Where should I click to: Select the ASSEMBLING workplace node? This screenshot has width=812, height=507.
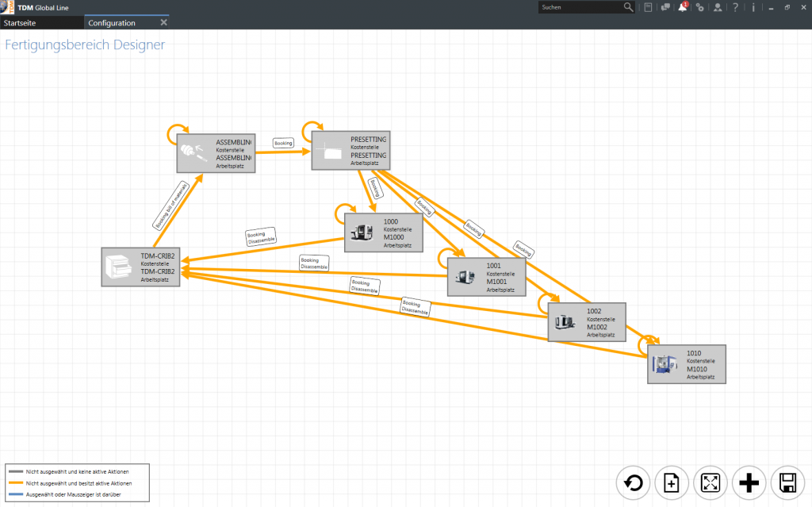click(x=216, y=153)
